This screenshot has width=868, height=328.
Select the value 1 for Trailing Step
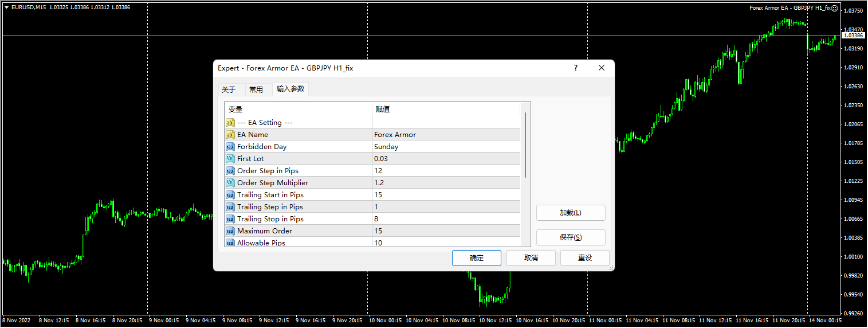pos(446,207)
